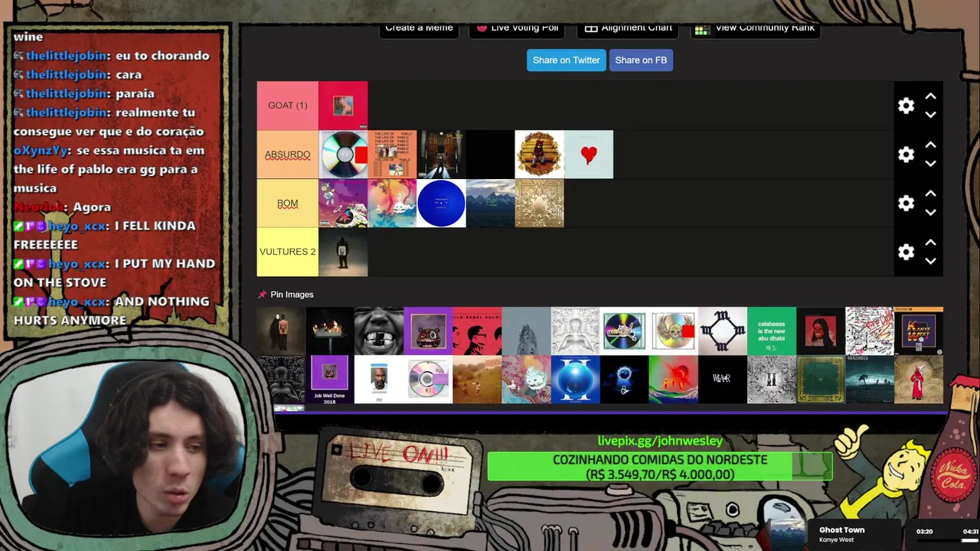Select the Late Registration doorway cover
This screenshot has width=980, height=551.
coord(441,155)
